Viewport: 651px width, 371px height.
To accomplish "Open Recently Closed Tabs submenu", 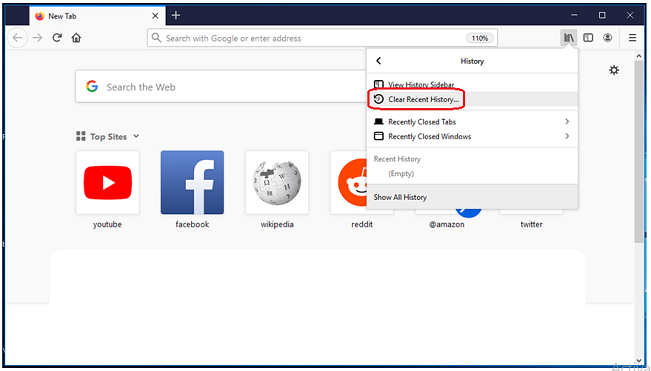I will tap(472, 122).
